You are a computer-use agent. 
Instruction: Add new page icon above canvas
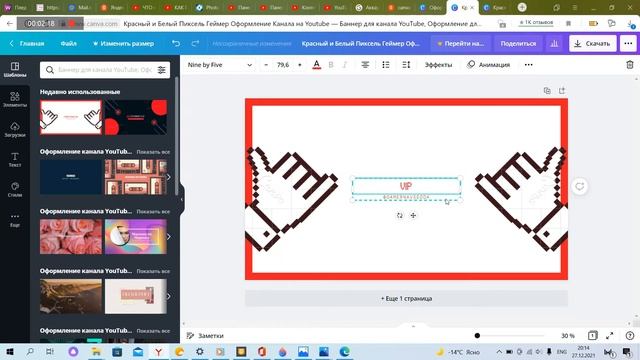562,91
